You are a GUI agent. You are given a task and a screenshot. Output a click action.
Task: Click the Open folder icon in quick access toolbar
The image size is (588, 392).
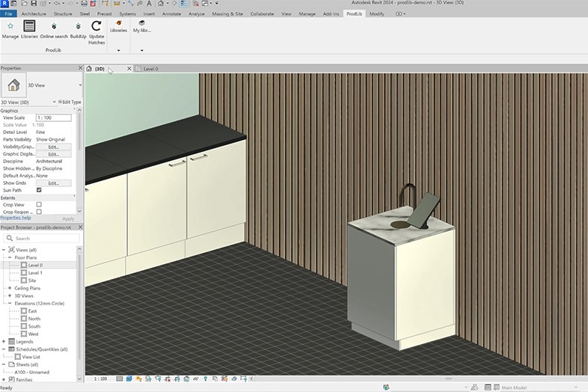pyautogui.click(x=24, y=4)
